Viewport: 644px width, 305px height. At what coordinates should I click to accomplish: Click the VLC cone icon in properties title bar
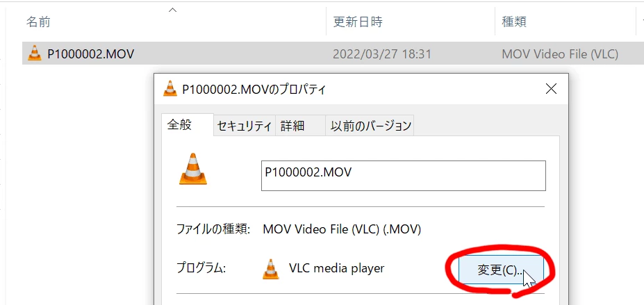pos(170,89)
